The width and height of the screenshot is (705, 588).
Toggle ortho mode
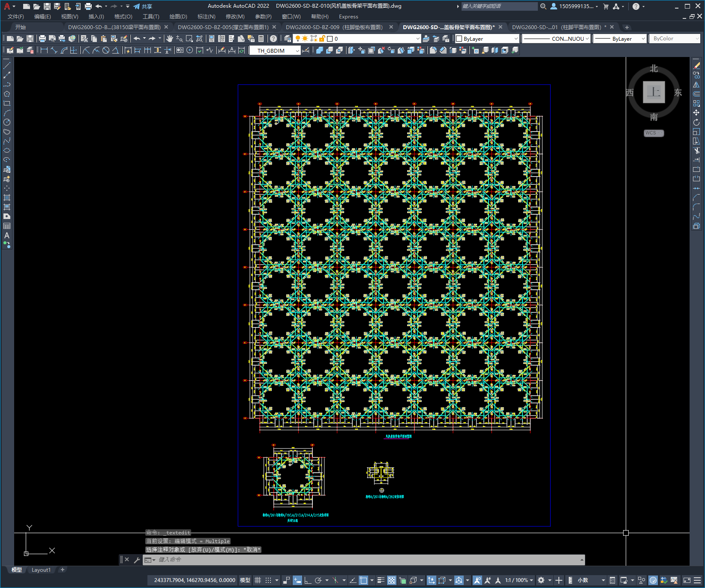click(x=308, y=580)
